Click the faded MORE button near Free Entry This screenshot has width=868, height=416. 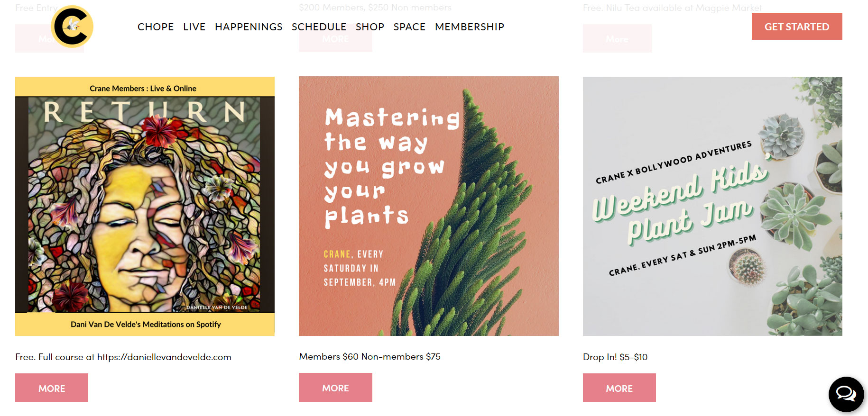click(x=49, y=39)
